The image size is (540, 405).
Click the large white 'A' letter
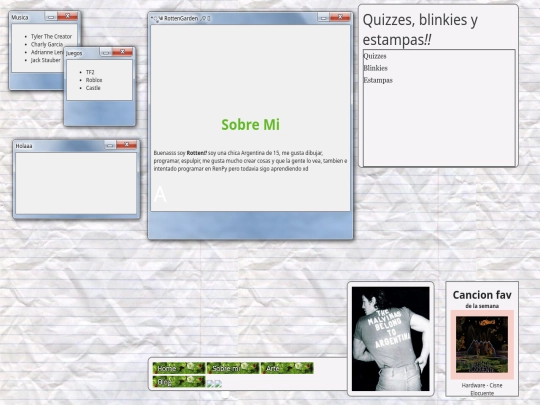pos(160,195)
